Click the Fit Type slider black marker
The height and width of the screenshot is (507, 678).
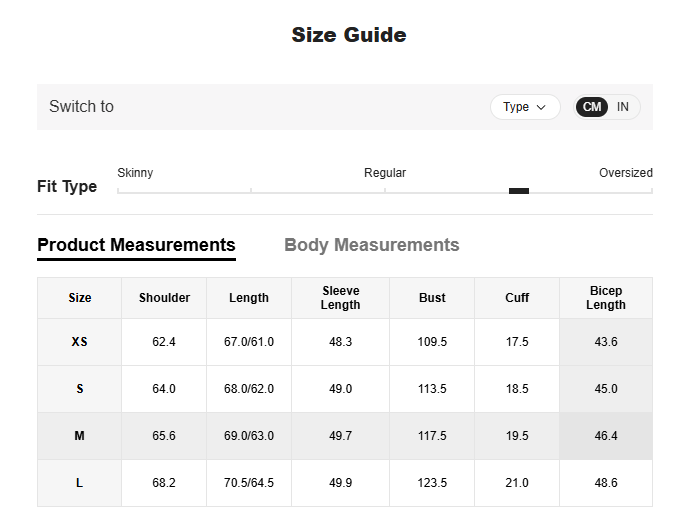[518, 191]
